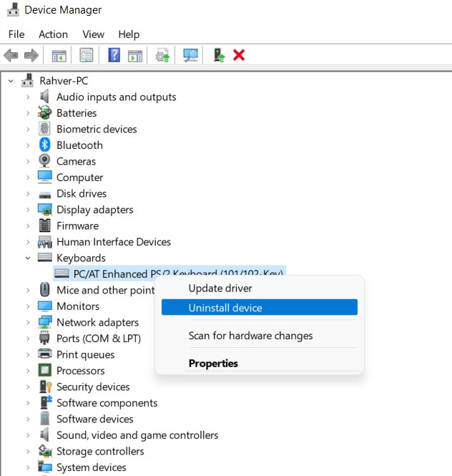Choose Uninstall device from context menu
The height and width of the screenshot is (476, 452).
[260, 307]
